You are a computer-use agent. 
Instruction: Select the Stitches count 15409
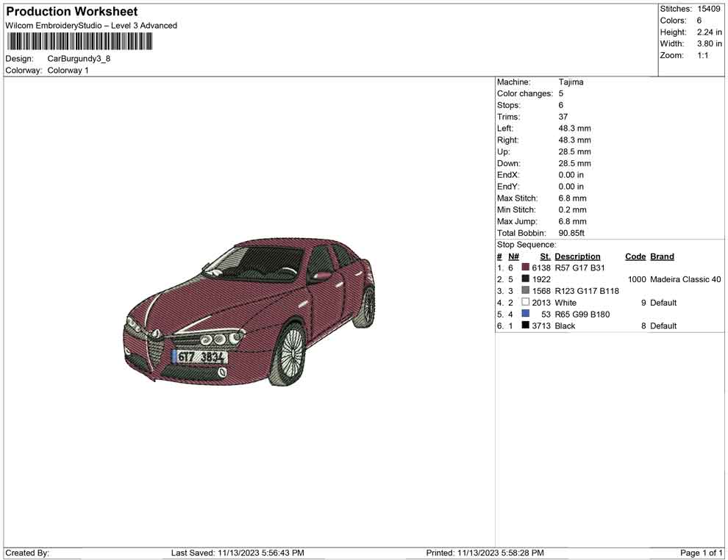click(709, 9)
